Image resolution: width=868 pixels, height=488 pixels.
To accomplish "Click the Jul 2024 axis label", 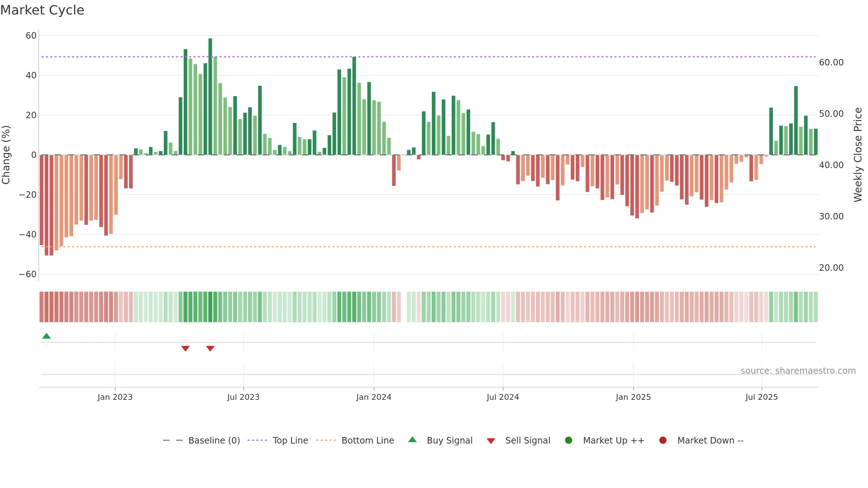I will coord(503,397).
